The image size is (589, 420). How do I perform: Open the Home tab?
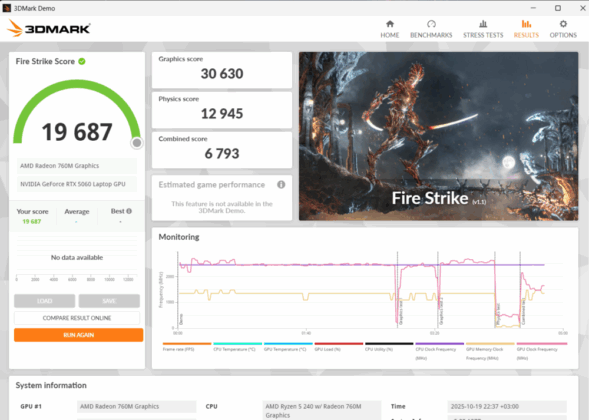pyautogui.click(x=390, y=29)
